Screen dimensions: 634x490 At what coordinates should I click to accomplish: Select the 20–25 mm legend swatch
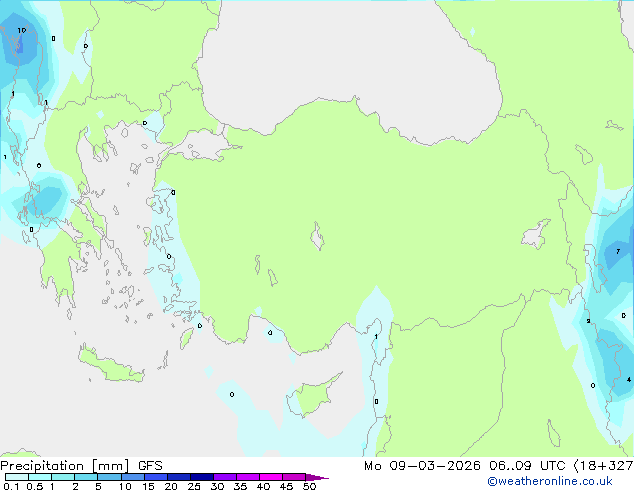click(179, 477)
